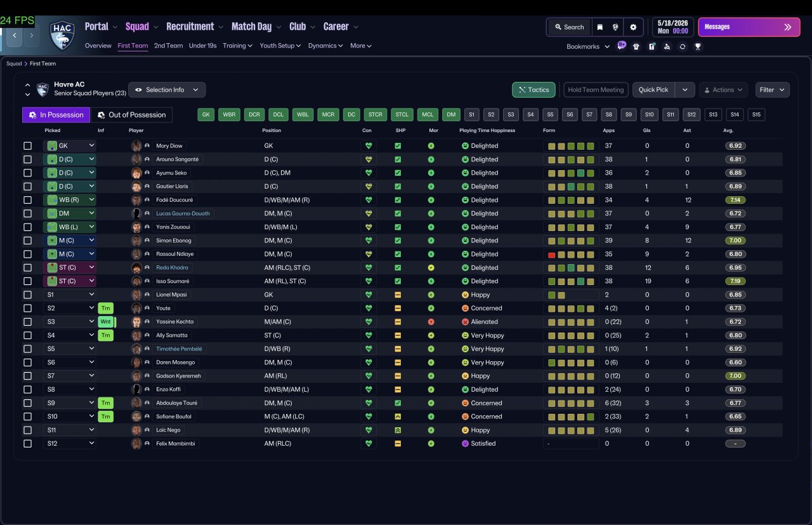Click Loïc Nego's sharpness double-arrow icon
This screenshot has height=525, width=812.
[x=398, y=430]
